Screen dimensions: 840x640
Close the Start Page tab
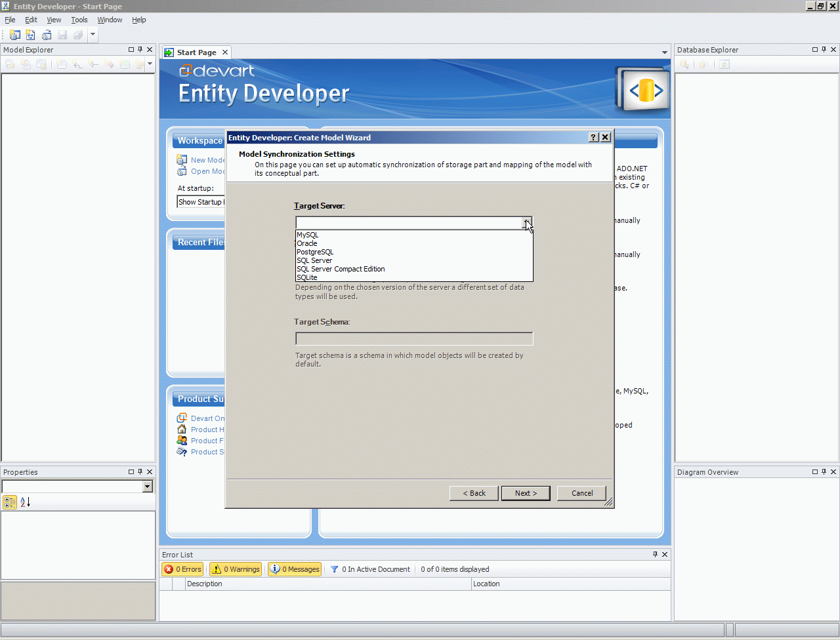click(x=225, y=52)
